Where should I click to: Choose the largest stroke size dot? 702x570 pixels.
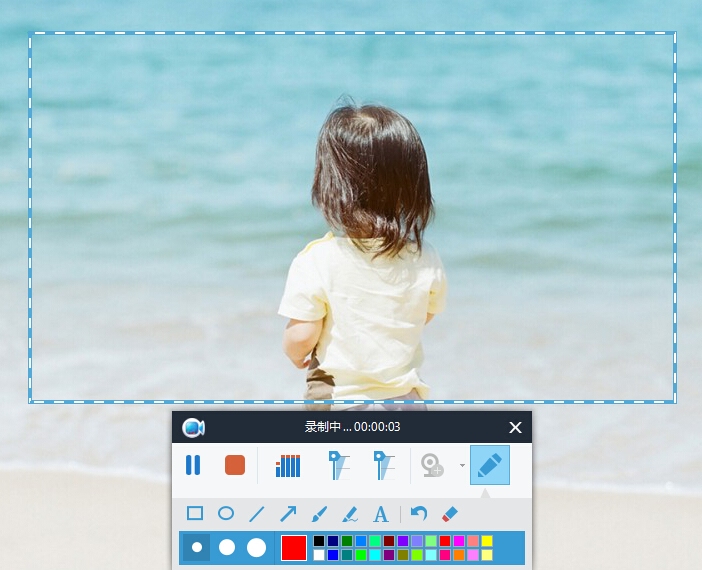point(257,547)
